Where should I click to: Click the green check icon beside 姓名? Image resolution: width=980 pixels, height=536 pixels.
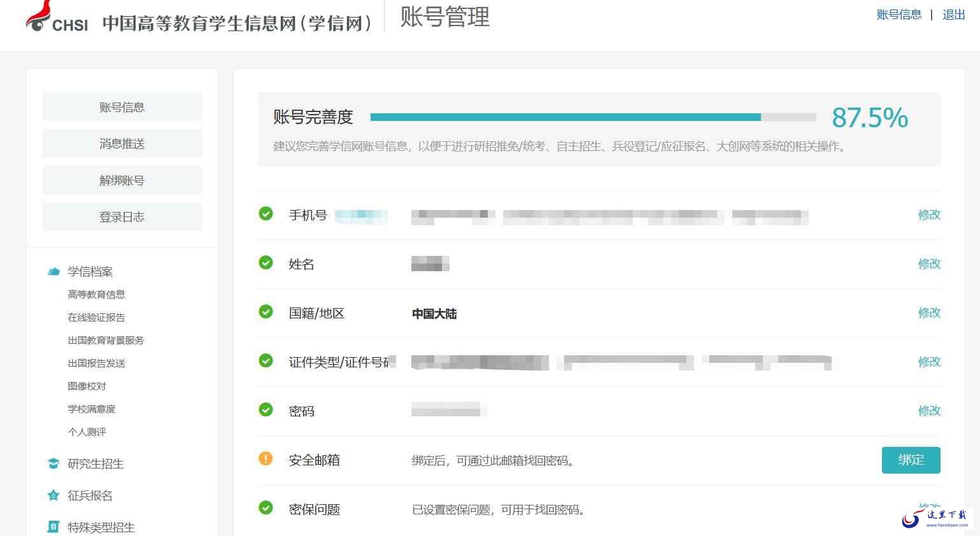[266, 263]
